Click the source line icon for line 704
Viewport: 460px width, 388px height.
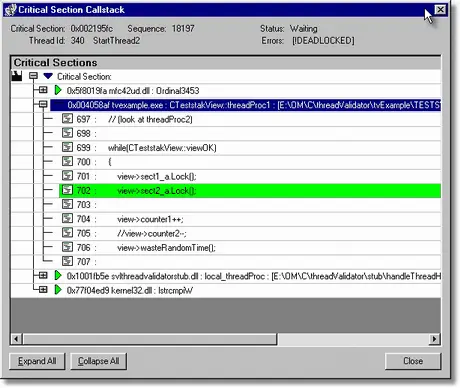[x=67, y=218]
